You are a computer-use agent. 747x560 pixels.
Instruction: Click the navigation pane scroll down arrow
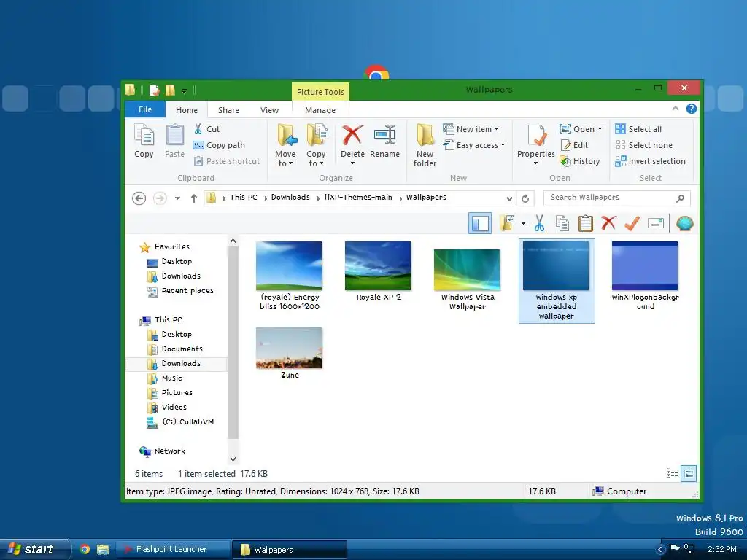233,459
